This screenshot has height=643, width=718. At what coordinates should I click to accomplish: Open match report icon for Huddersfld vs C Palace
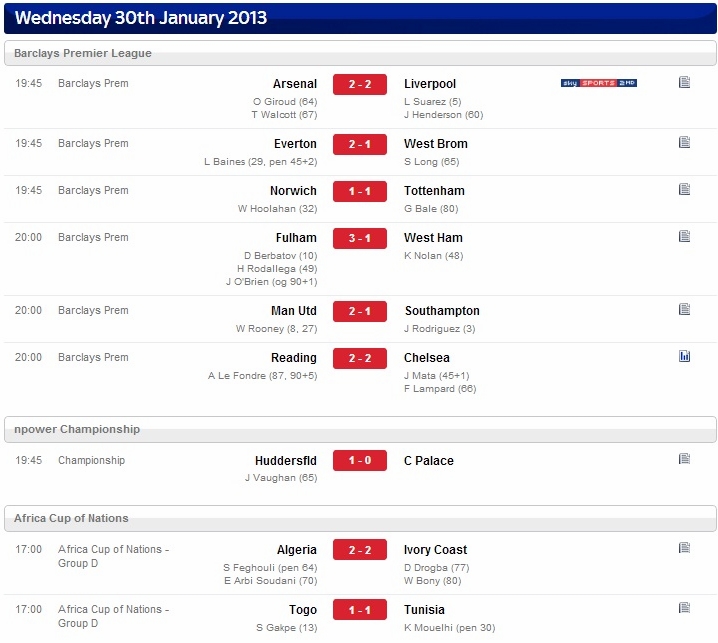(x=684, y=459)
